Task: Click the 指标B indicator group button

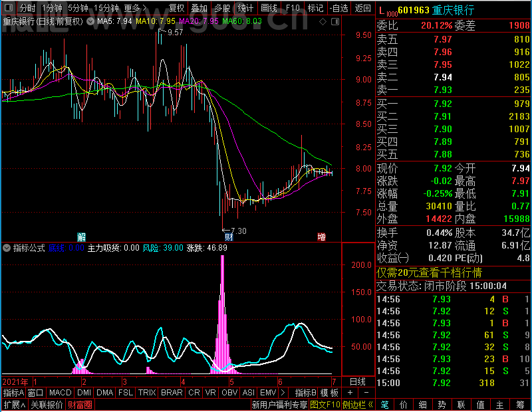Action: pyautogui.click(x=306, y=393)
